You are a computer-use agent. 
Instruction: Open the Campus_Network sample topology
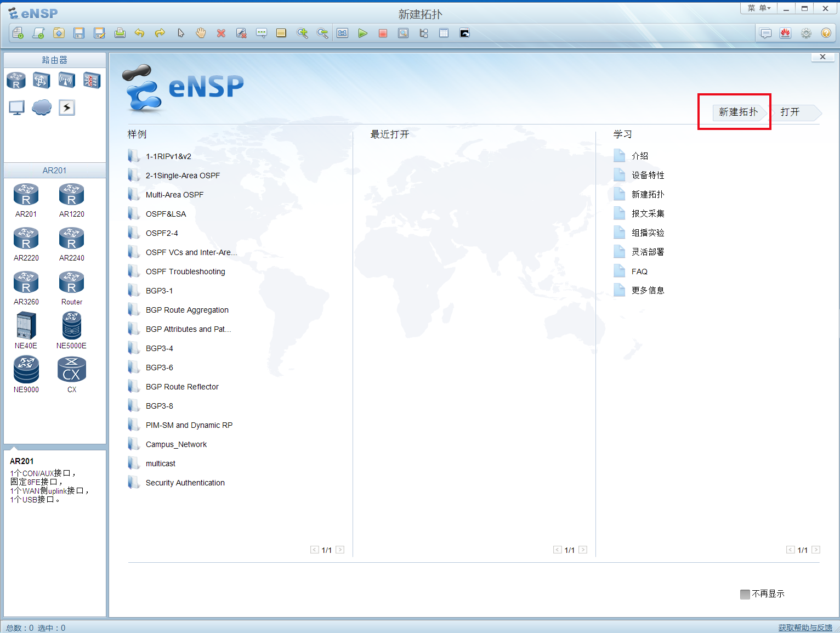tap(176, 444)
